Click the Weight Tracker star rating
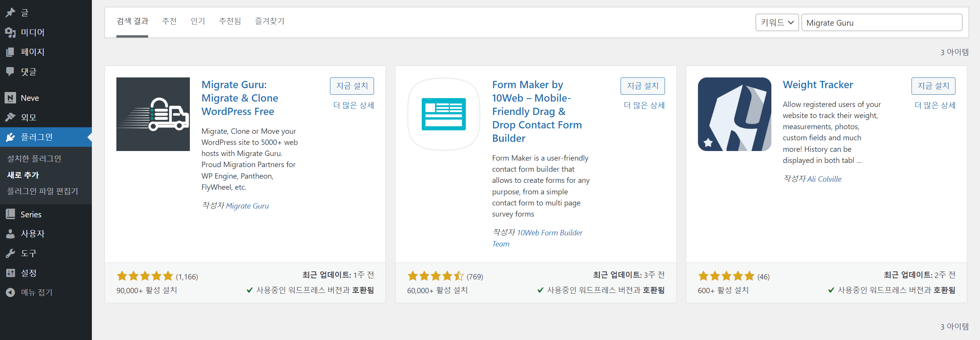The image size is (980, 340). [726, 276]
